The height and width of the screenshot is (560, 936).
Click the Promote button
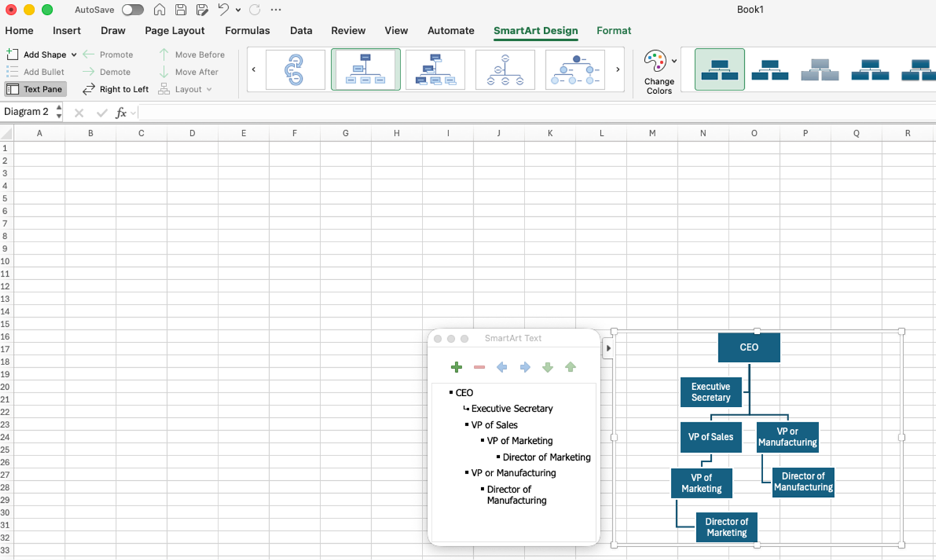tap(108, 55)
